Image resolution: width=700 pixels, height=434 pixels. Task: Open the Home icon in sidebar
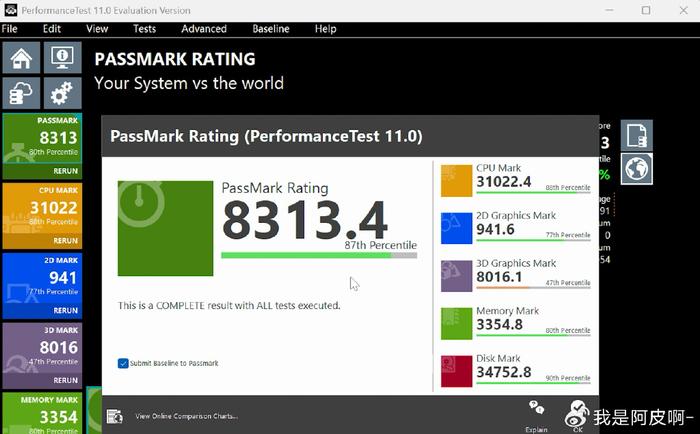point(21,58)
